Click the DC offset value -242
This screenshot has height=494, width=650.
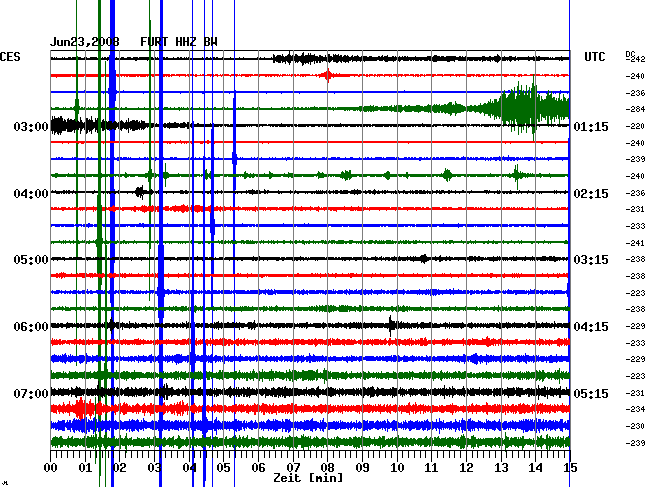(x=635, y=59)
